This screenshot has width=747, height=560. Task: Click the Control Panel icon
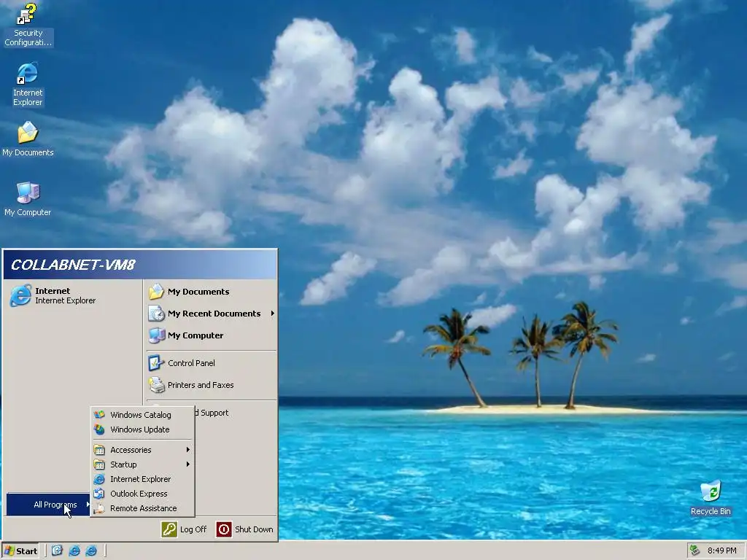(x=156, y=363)
